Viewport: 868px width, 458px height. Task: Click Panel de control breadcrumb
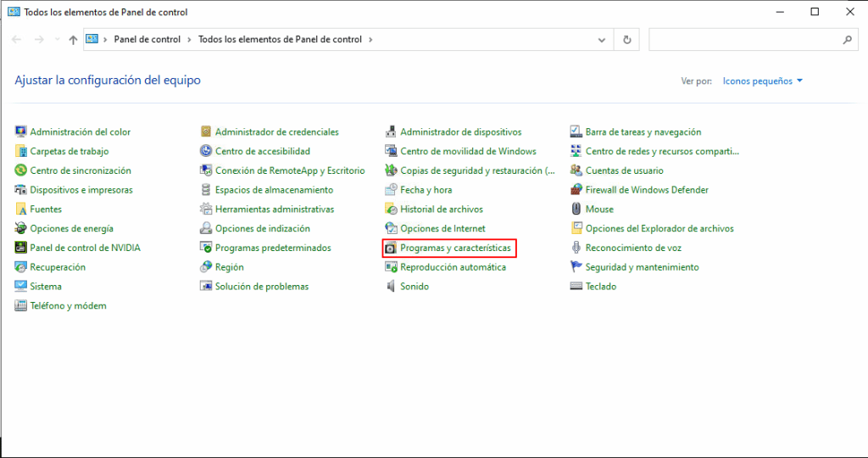click(147, 39)
